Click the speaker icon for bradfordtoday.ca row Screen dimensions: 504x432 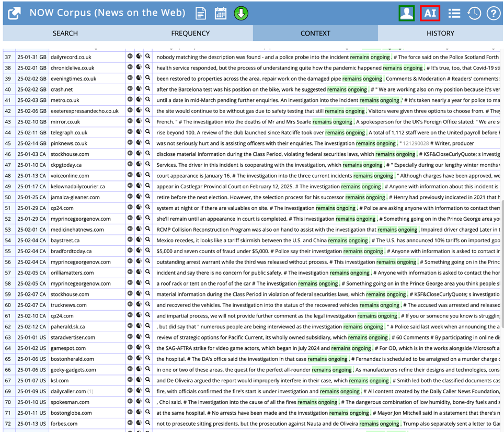130,250
